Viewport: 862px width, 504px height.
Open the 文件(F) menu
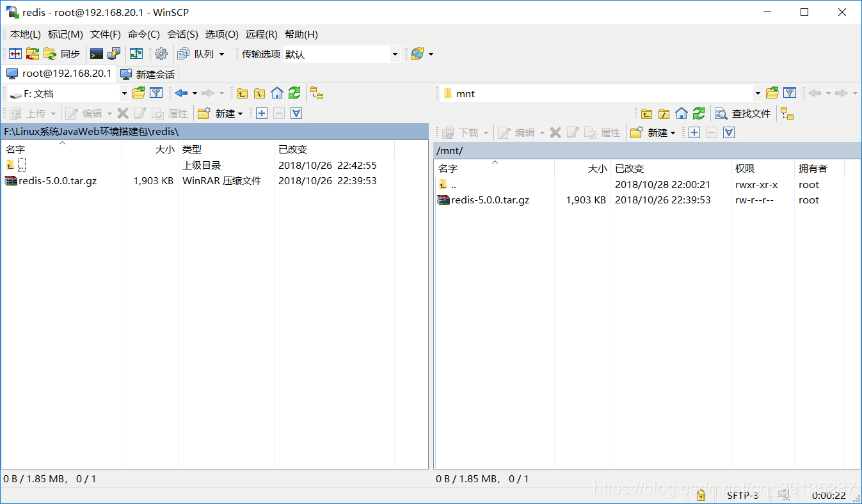pos(106,35)
